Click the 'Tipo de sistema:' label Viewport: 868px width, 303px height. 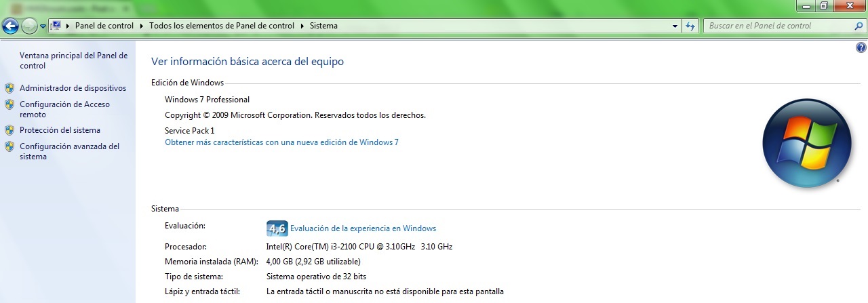click(x=194, y=277)
